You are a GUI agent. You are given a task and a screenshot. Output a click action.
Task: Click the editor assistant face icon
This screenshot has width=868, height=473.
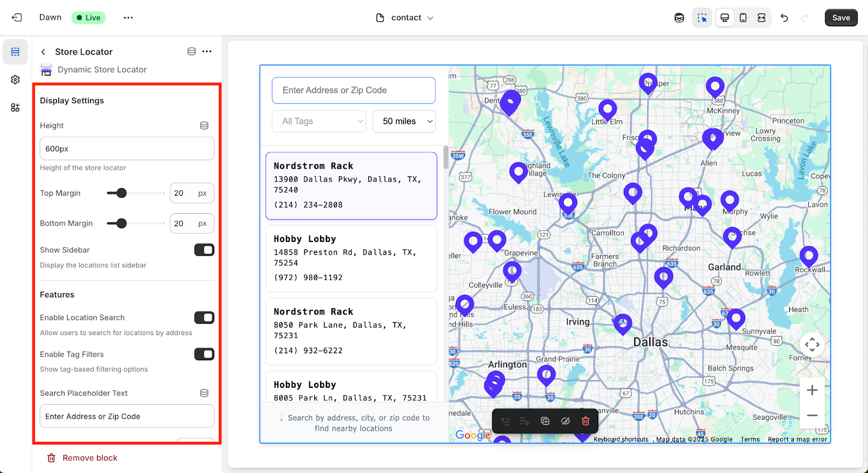pyautogui.click(x=679, y=17)
